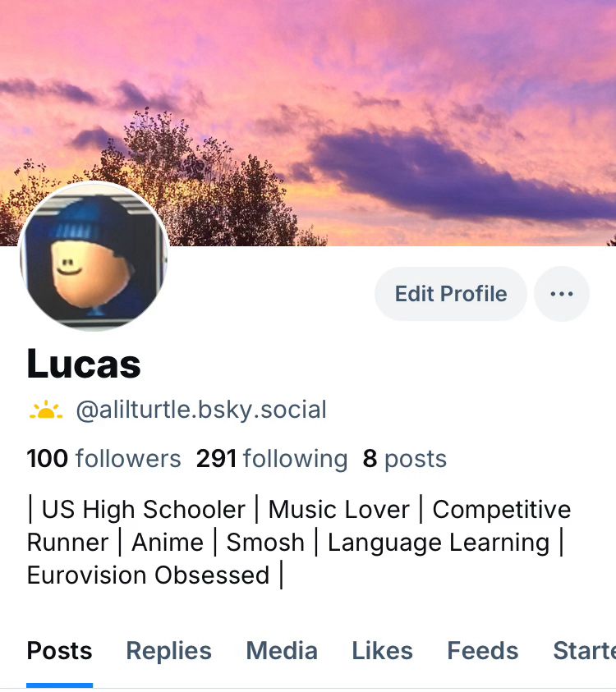Image resolution: width=616 pixels, height=692 pixels.
Task: Click the blue underline under Posts
Action: [x=60, y=685]
